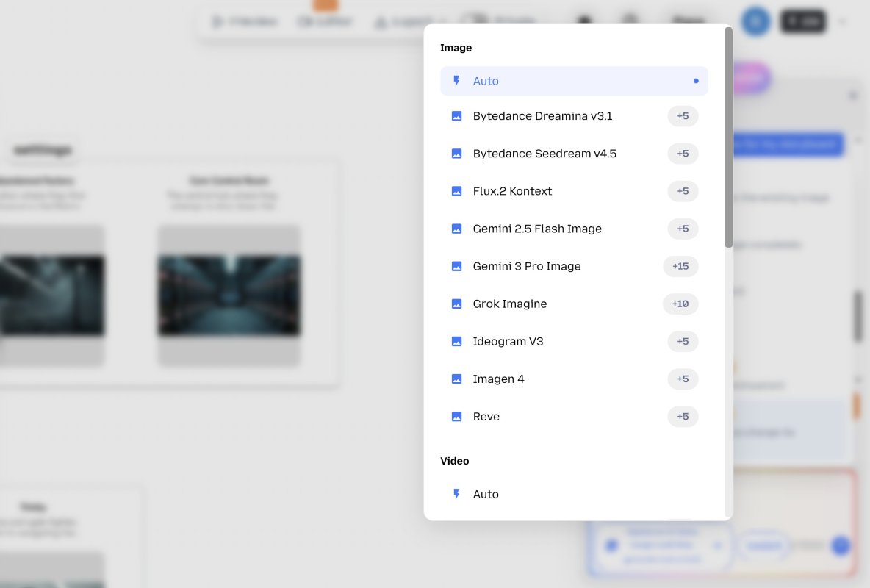Click the image icon beside Bytedance Dreamina v3.1
870x588 pixels.
[456, 115]
